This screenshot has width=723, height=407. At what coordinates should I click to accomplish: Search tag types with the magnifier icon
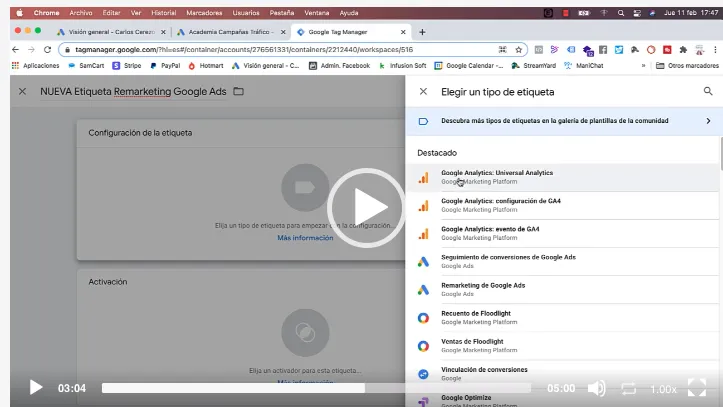708,91
